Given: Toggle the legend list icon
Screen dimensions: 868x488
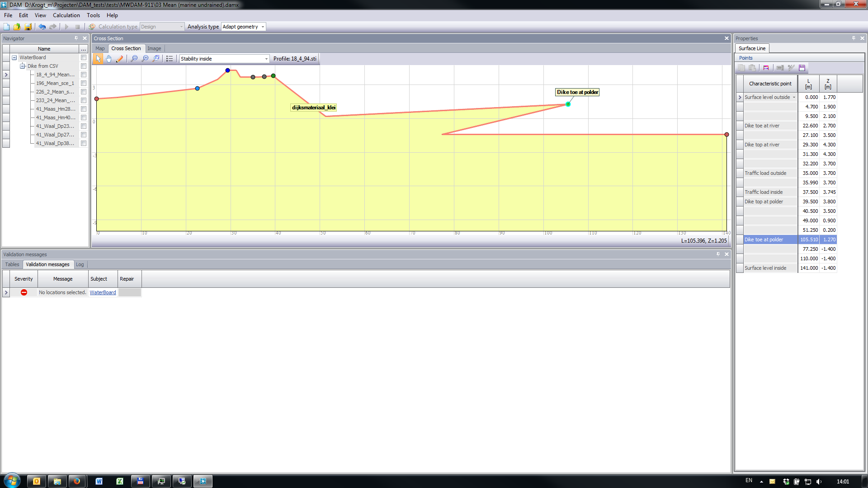Looking at the screenshot, I should pyautogui.click(x=170, y=59).
